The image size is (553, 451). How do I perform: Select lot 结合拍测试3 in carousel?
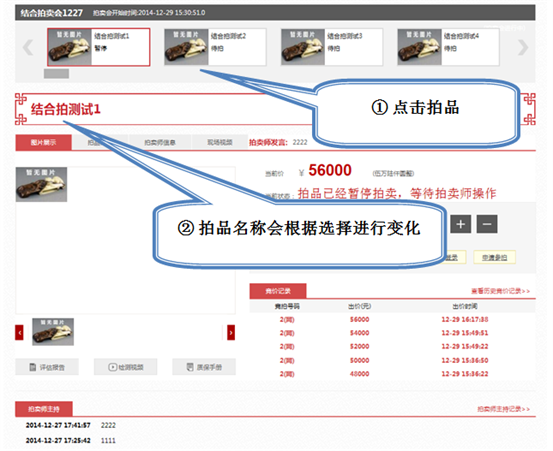(332, 47)
